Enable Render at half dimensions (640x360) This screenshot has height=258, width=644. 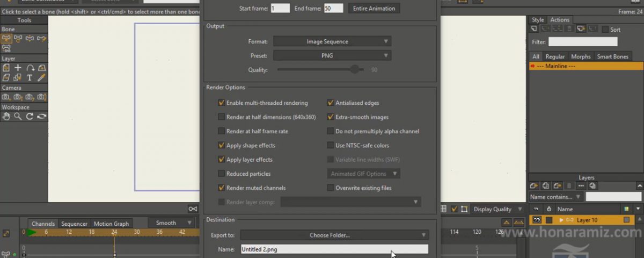[221, 117]
